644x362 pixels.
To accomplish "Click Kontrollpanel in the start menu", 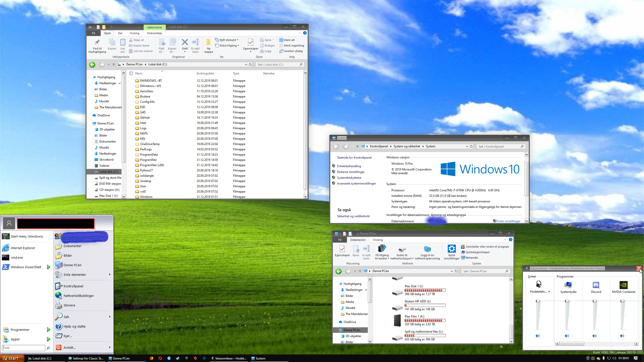I will point(73,286).
